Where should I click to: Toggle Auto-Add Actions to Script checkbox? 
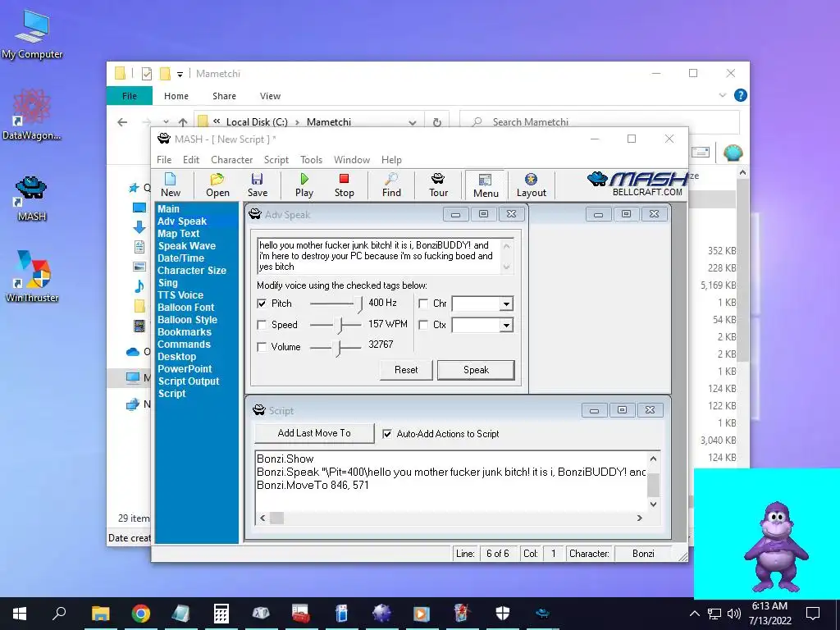click(x=387, y=434)
